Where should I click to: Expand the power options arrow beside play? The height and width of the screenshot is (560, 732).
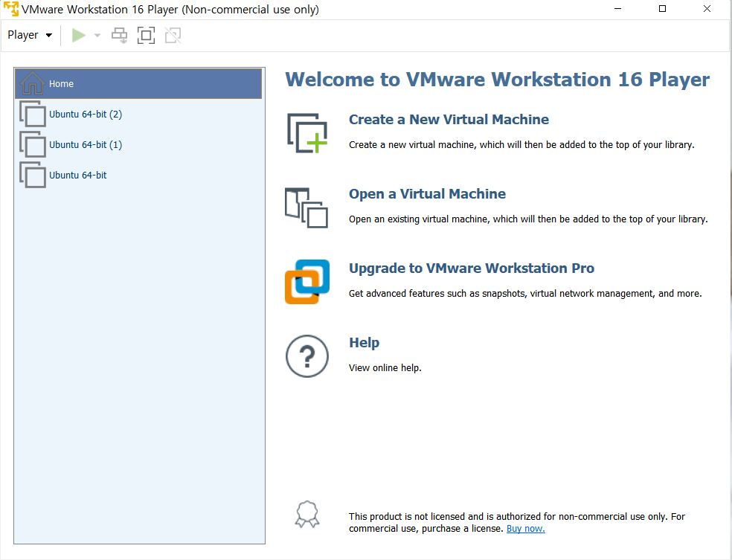(97, 36)
